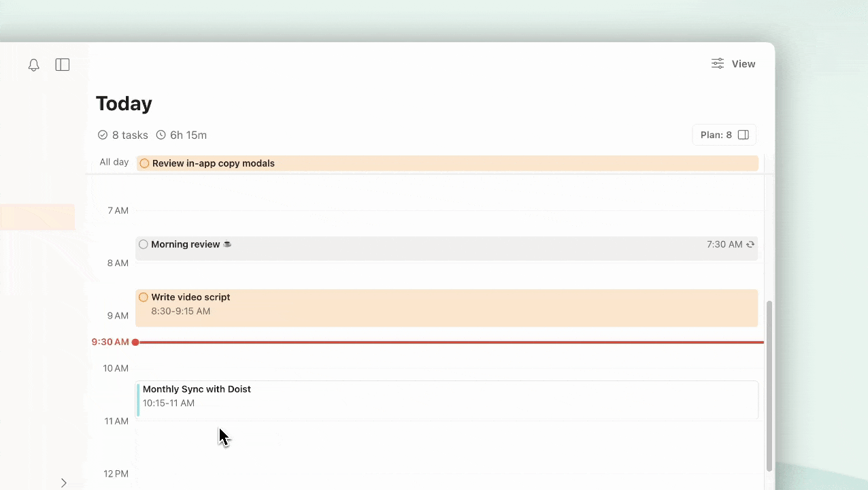Open the Plan side panel icon
868x490 pixels.
(x=744, y=135)
